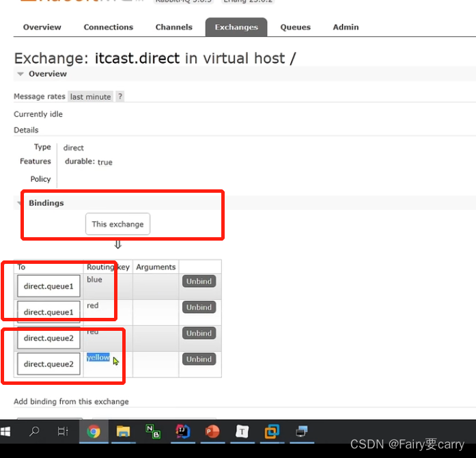Unbind direct.queue2 with routing key yellow

point(199,359)
